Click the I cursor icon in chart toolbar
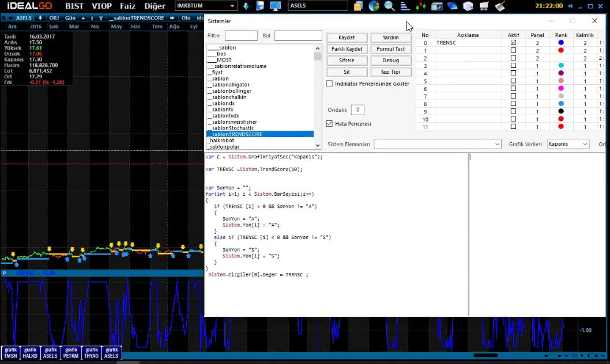 pos(92,18)
